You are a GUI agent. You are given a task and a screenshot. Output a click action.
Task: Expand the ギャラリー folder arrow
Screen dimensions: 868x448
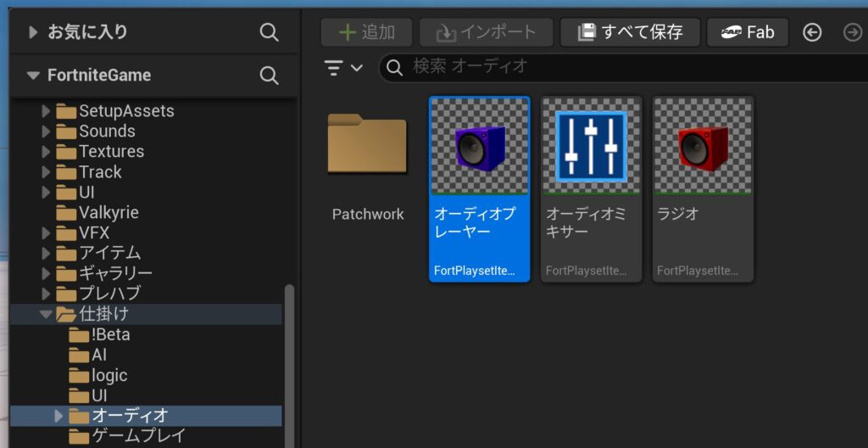[x=47, y=274]
